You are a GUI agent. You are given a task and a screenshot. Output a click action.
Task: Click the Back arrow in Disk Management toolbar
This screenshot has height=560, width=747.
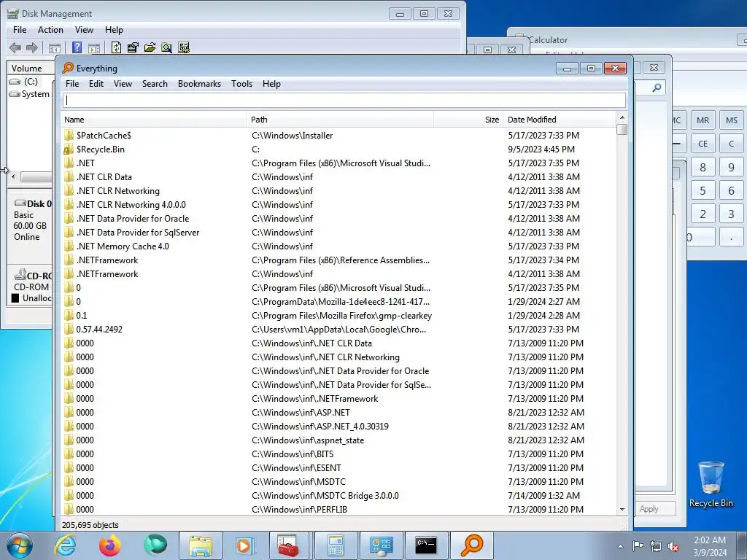15,47
